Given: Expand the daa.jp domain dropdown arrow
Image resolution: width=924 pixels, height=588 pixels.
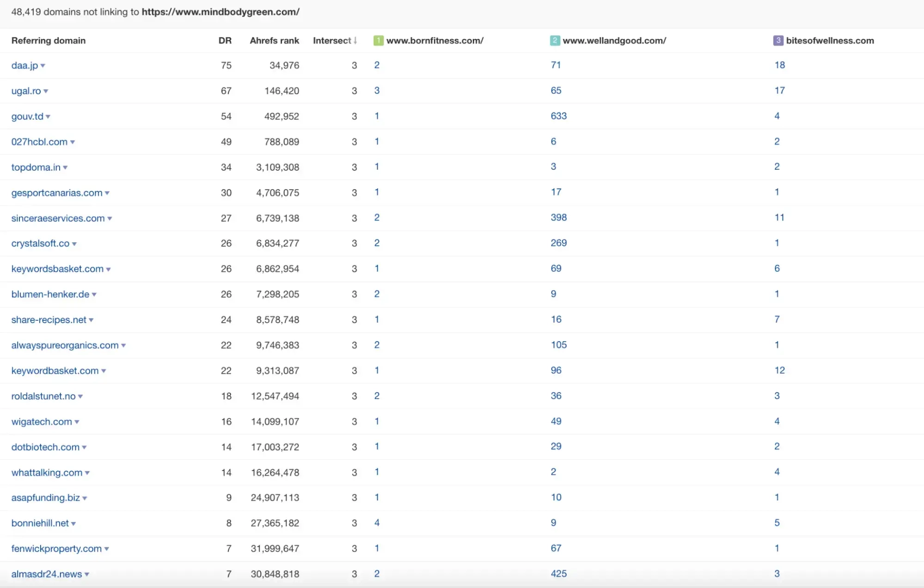Looking at the screenshot, I should pyautogui.click(x=43, y=66).
